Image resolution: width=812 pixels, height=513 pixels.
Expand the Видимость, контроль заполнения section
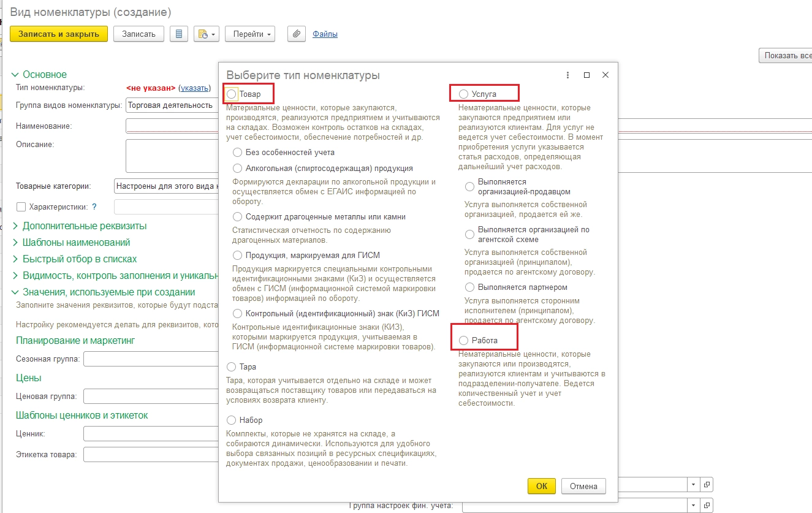point(16,275)
